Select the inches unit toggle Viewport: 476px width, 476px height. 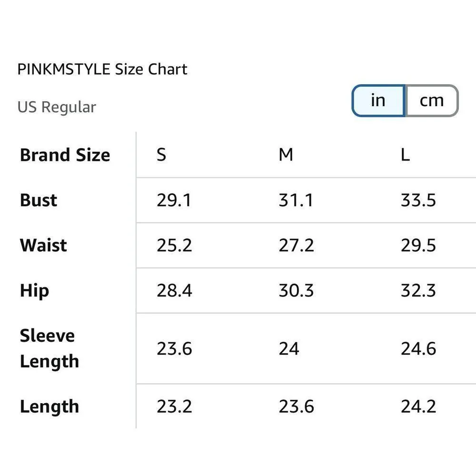tap(378, 100)
